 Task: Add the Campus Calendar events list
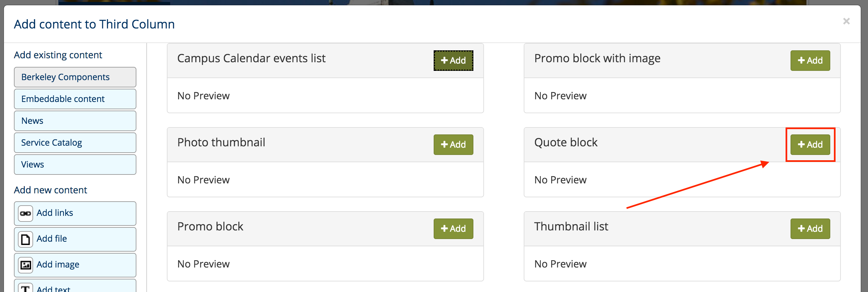click(453, 61)
